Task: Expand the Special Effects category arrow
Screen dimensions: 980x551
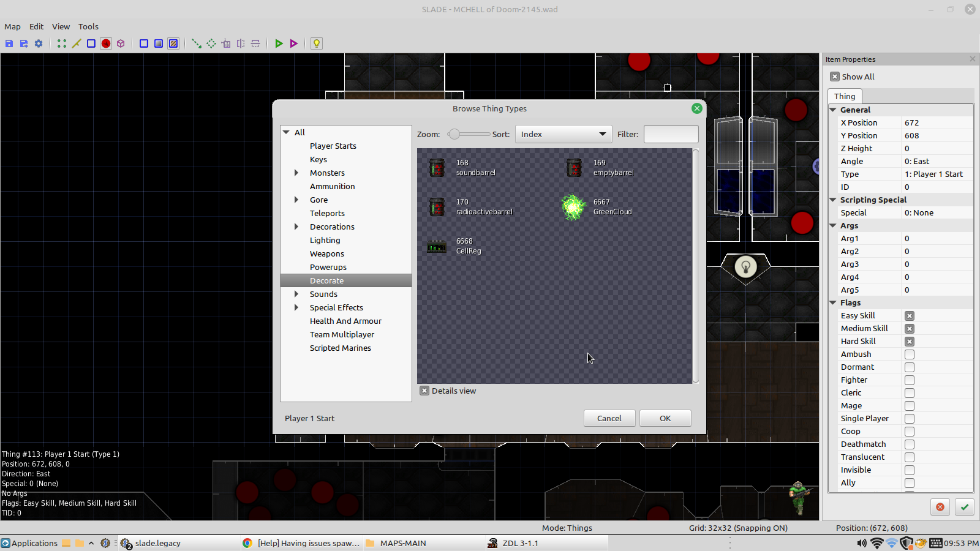Action: tap(296, 307)
